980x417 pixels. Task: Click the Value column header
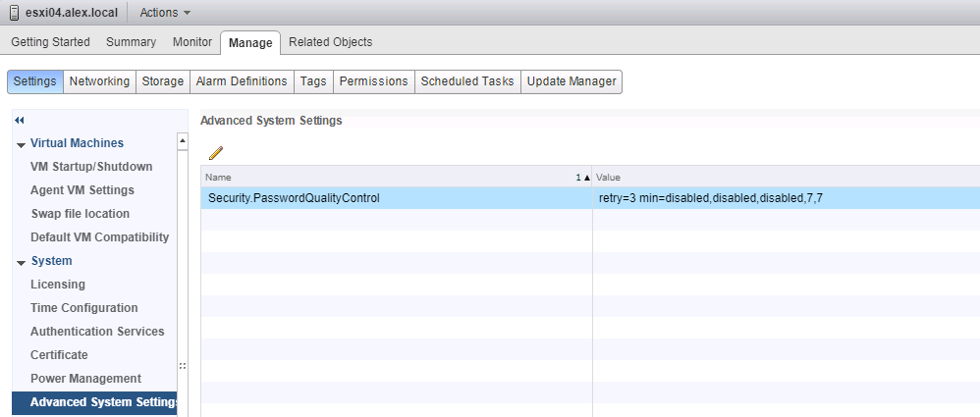tap(786, 177)
